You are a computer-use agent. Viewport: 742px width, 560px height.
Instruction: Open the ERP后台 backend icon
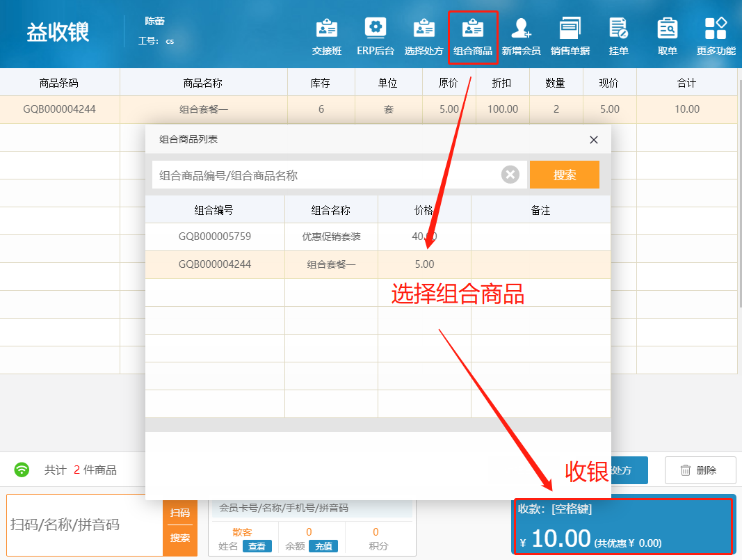[376, 36]
